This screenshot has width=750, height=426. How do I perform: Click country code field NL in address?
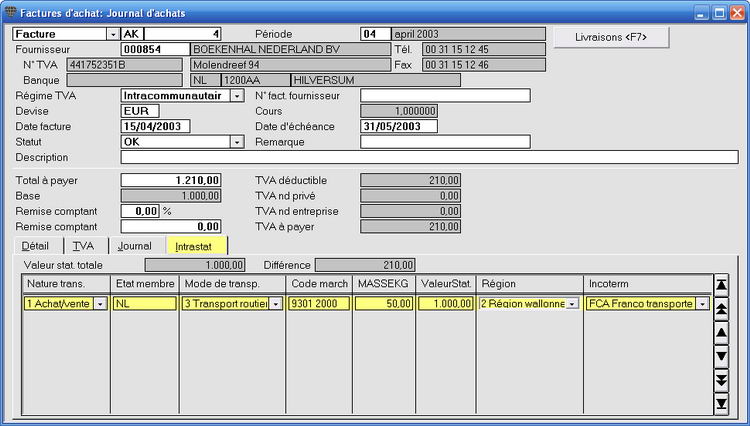[206, 80]
